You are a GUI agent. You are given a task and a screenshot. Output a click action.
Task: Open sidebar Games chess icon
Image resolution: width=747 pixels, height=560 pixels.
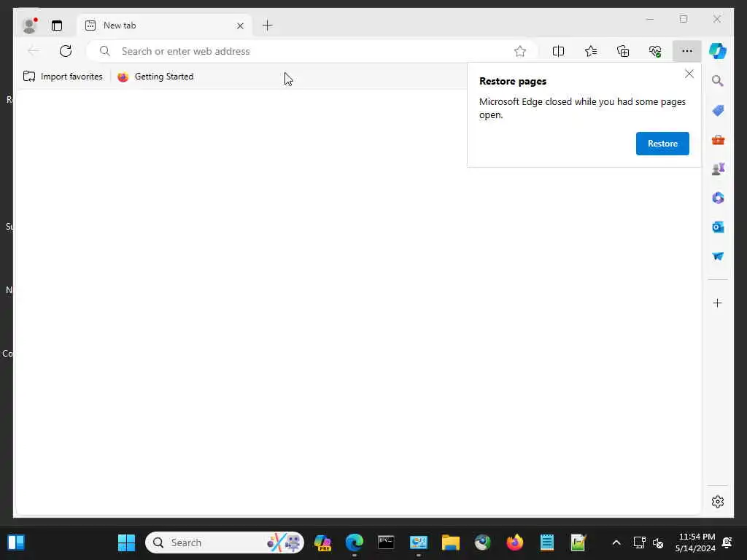coord(718,168)
